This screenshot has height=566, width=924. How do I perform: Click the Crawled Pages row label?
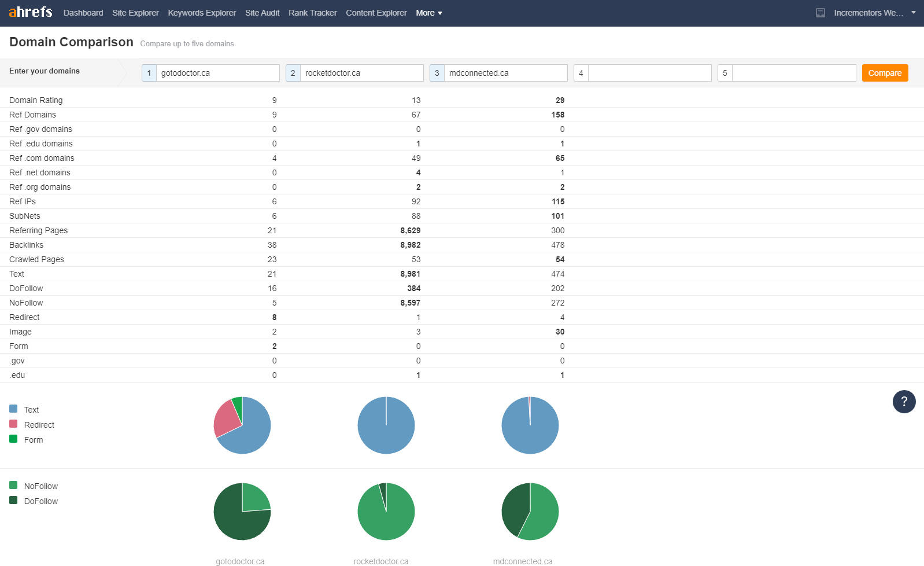pos(36,259)
